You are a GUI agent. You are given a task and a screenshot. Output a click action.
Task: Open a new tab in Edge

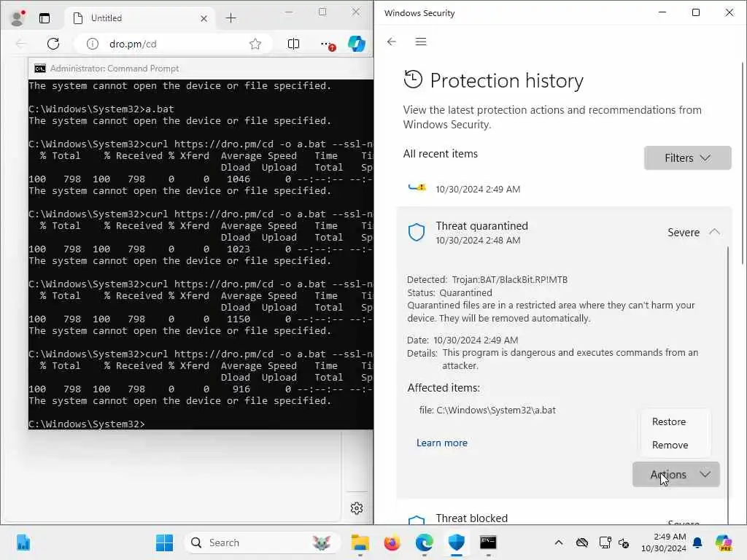tap(231, 18)
